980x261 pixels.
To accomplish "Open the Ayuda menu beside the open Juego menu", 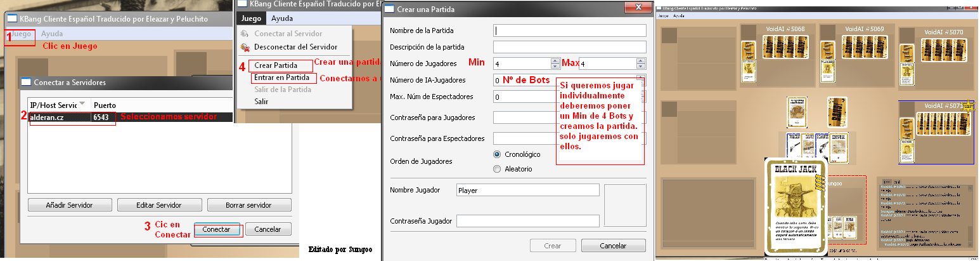I will (x=282, y=18).
